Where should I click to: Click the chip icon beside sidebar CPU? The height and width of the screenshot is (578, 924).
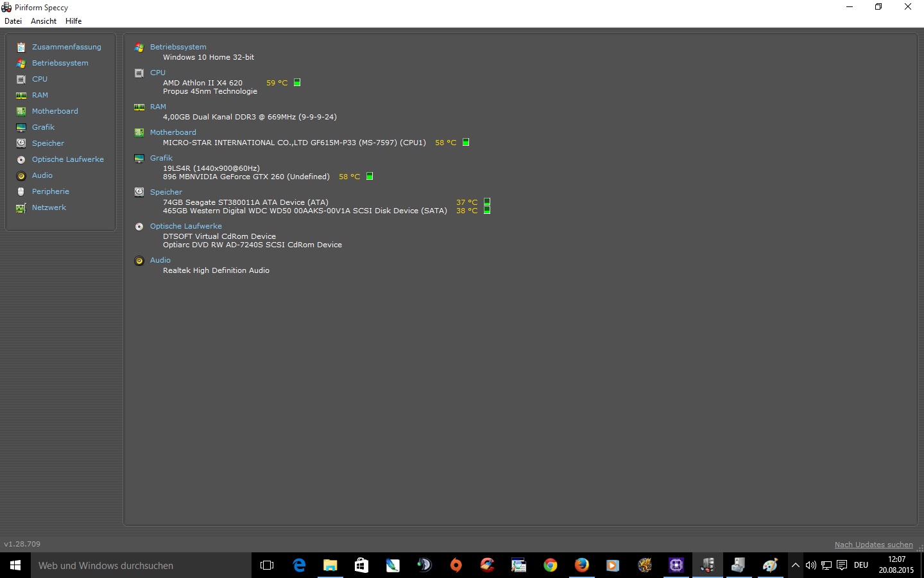tap(21, 79)
